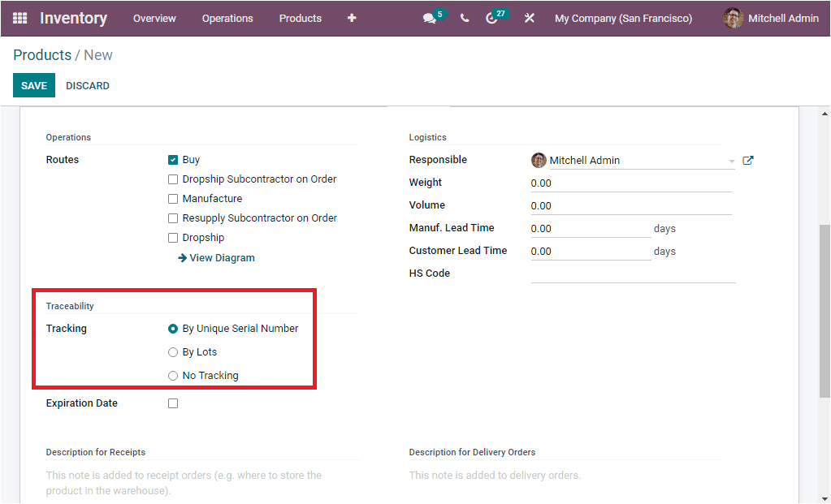Select the No Tracking option

(x=172, y=375)
